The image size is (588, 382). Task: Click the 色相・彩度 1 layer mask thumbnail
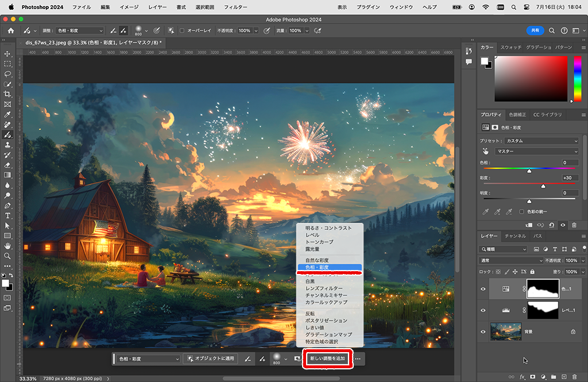[543, 288]
